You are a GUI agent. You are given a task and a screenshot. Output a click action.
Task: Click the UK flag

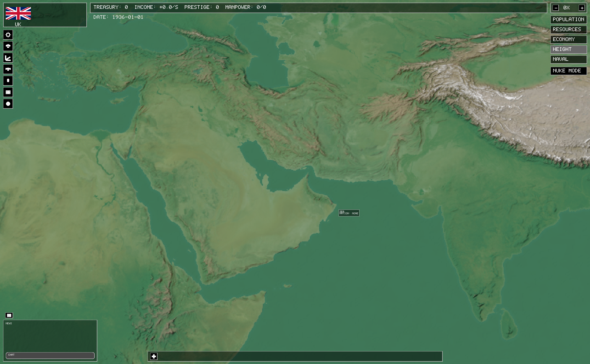click(18, 13)
